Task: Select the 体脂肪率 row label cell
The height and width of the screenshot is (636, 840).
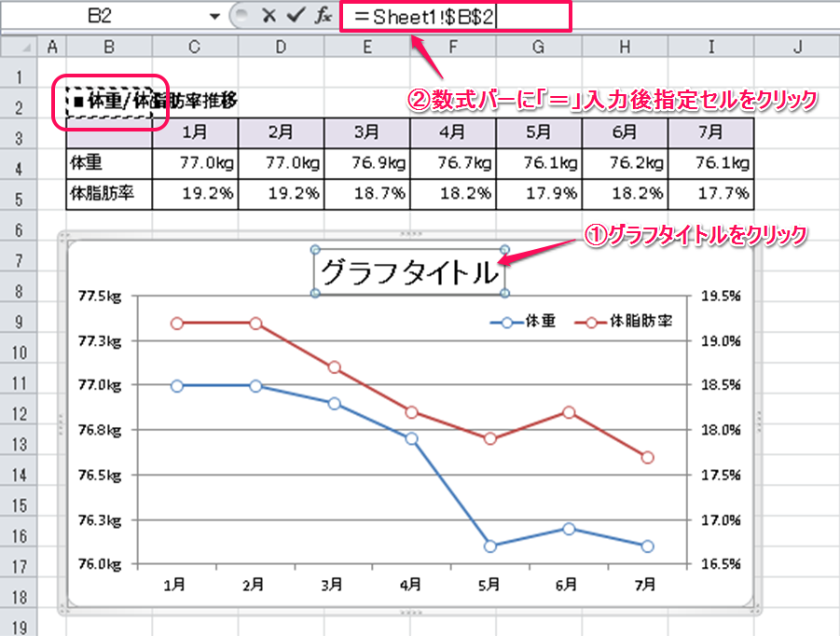Action: [109, 194]
